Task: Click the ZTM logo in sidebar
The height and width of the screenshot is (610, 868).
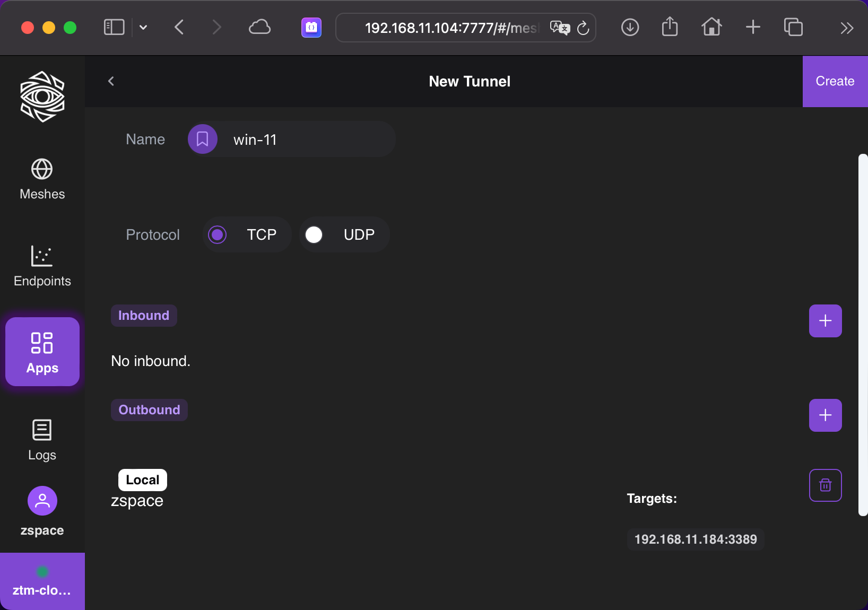Action: (42, 97)
